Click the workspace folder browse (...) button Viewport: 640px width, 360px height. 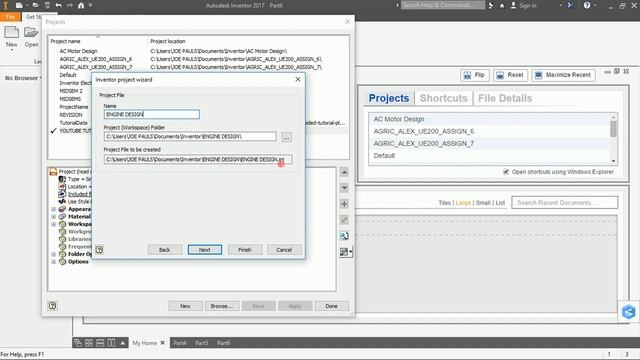[x=287, y=137]
